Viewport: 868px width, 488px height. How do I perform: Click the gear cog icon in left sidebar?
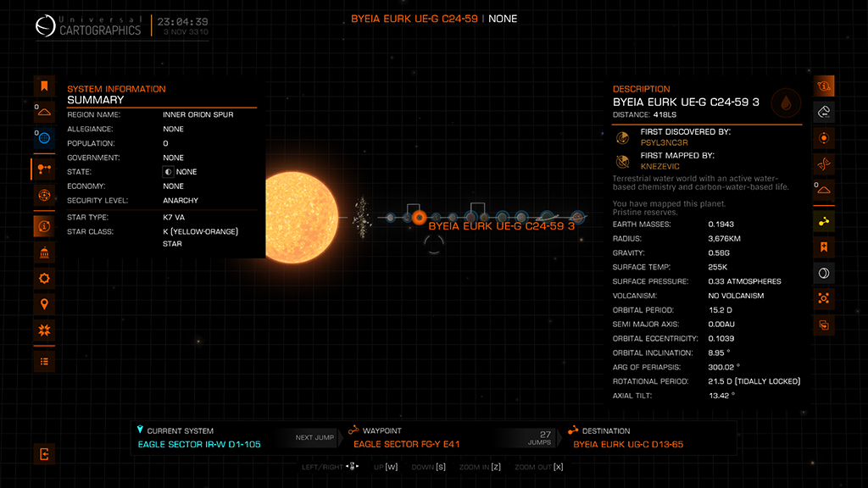44,278
